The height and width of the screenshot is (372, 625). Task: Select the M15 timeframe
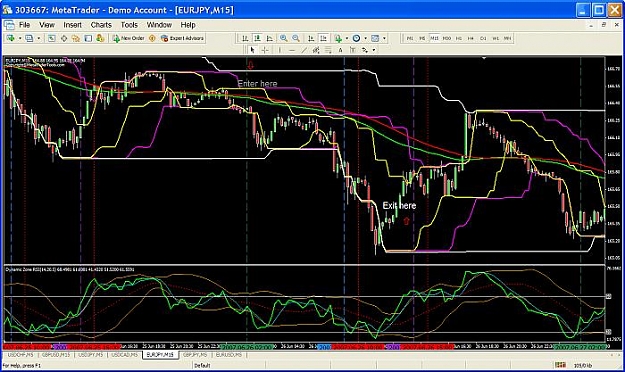point(434,38)
